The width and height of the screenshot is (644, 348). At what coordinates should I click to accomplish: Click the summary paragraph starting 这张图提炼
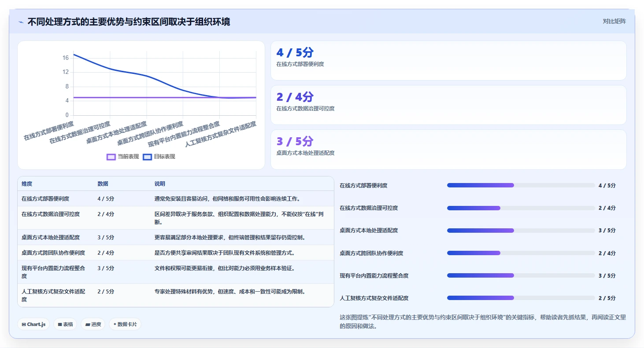tap(483, 322)
